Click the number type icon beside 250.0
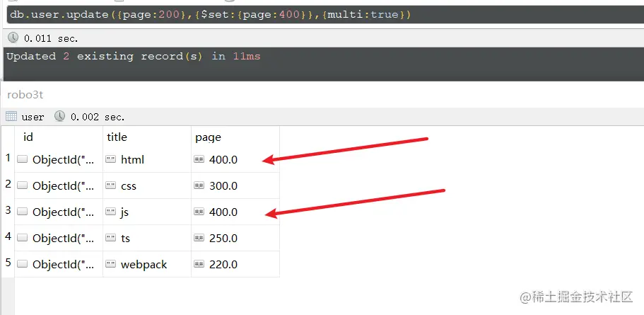This screenshot has width=644, height=315. pos(199,238)
